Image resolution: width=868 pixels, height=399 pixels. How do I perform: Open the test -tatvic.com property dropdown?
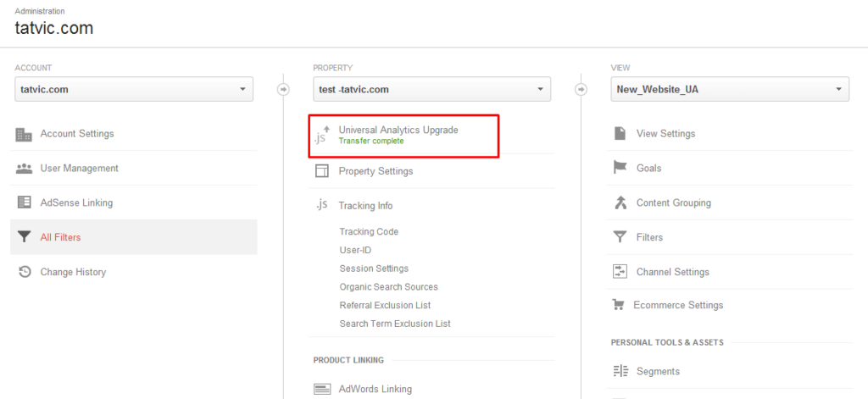click(431, 89)
